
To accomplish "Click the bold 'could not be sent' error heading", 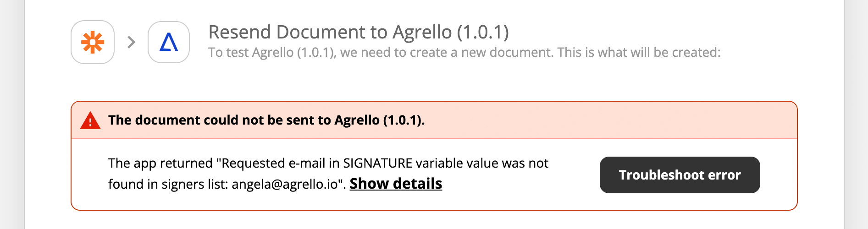I will (266, 120).
